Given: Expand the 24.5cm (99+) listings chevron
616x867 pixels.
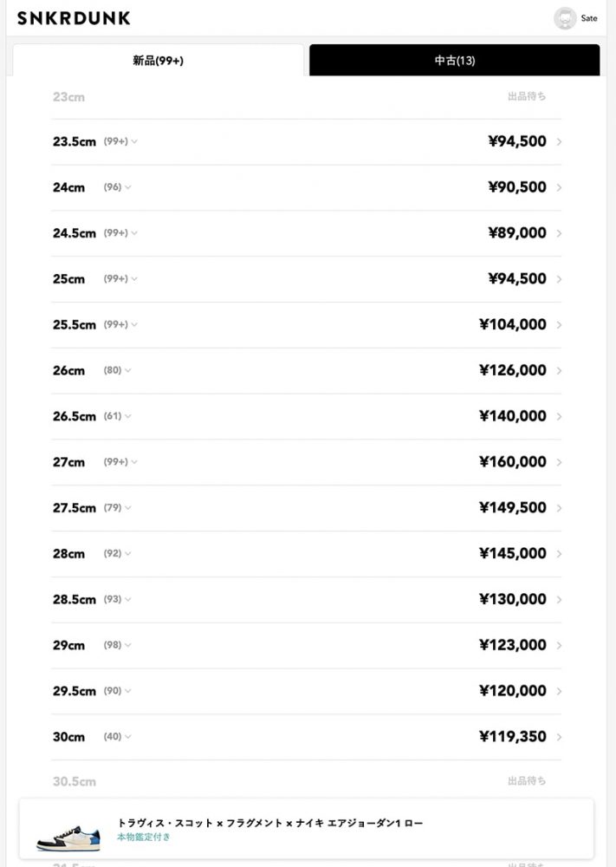Looking at the screenshot, I should click(x=134, y=233).
